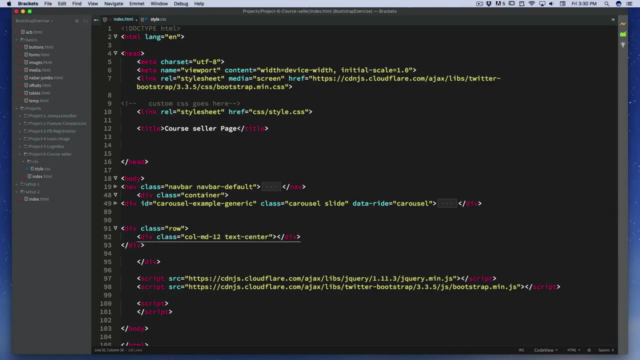Collapse the container div fold on line 48
Viewport: 640px width, 360px height.
tap(116, 195)
